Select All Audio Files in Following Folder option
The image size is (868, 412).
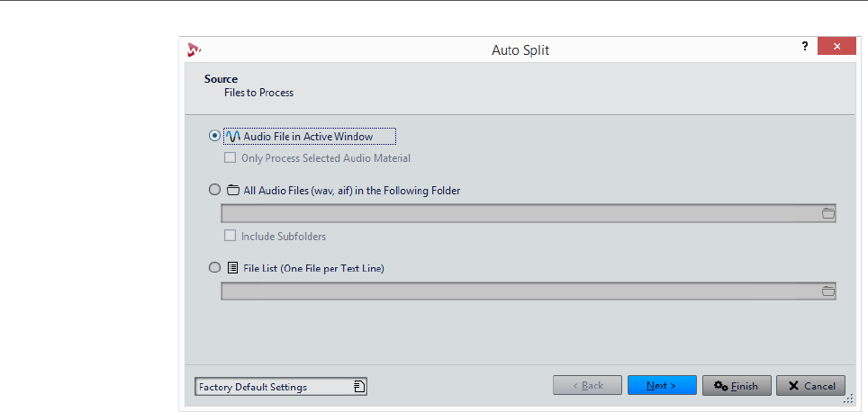coord(213,190)
